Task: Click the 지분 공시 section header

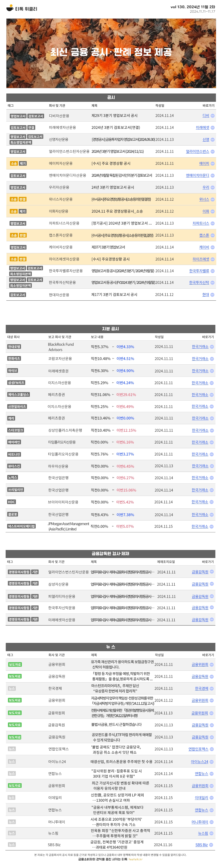Action: click(110, 329)
